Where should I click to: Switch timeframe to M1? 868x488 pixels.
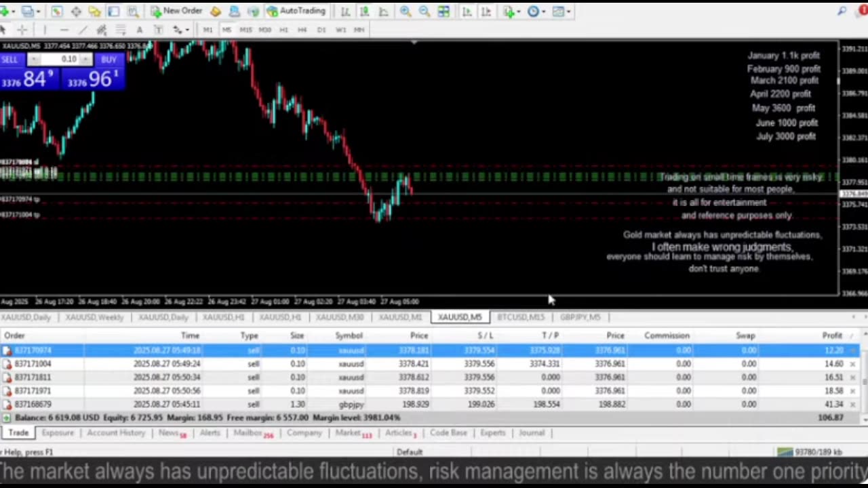[x=208, y=30]
